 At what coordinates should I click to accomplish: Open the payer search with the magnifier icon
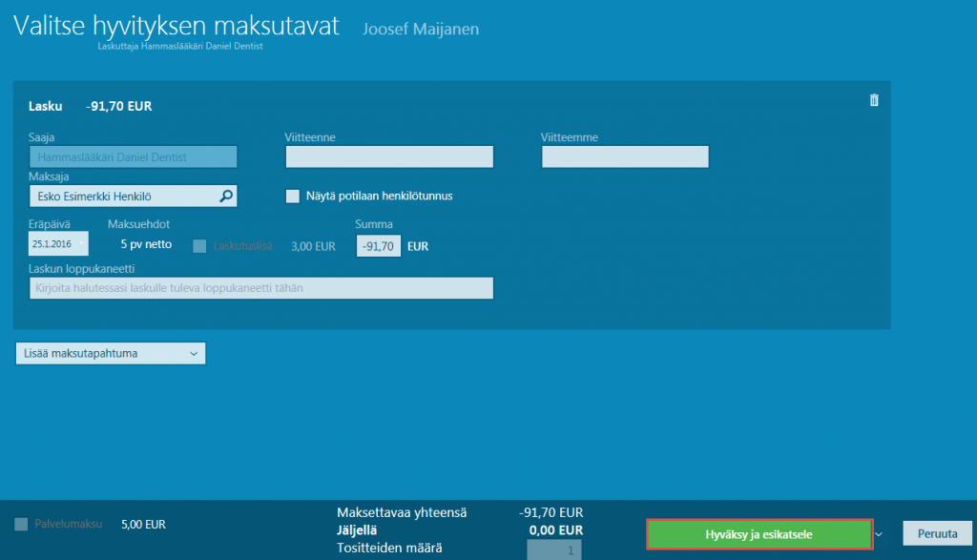tap(228, 196)
